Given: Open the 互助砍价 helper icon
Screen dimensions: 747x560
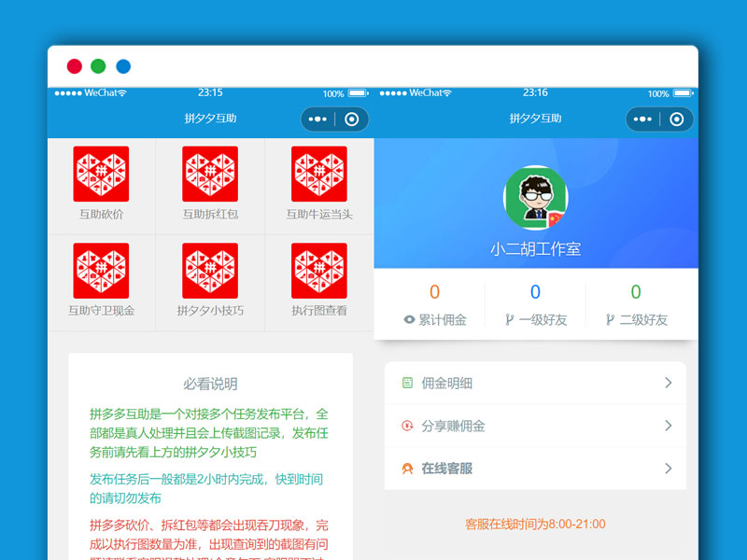Looking at the screenshot, I should point(101,175).
